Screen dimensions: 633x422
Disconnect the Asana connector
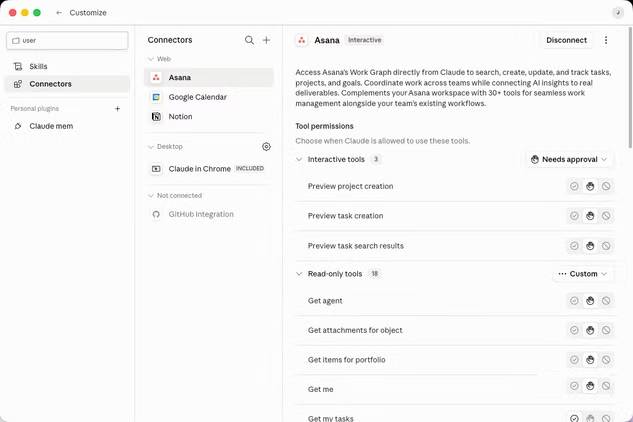click(x=566, y=40)
